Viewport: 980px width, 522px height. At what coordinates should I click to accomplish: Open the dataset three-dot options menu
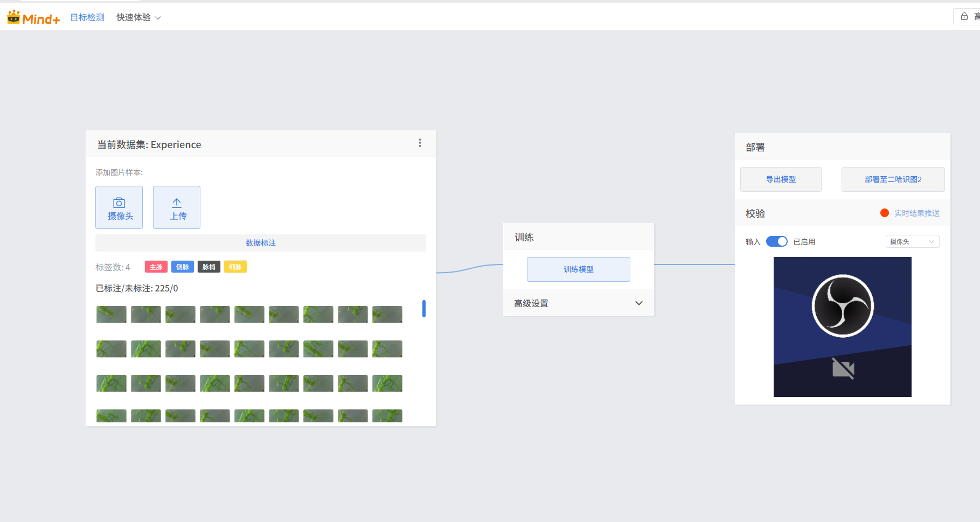pos(420,143)
